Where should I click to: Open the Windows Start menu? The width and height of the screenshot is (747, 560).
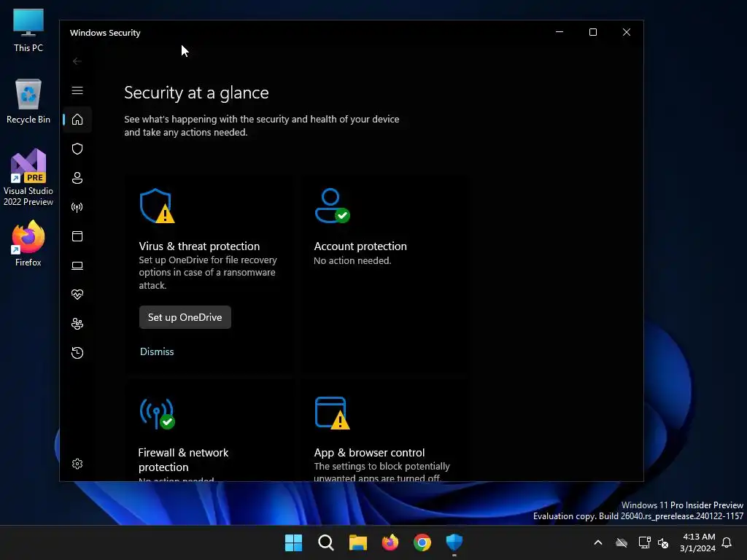tap(293, 542)
